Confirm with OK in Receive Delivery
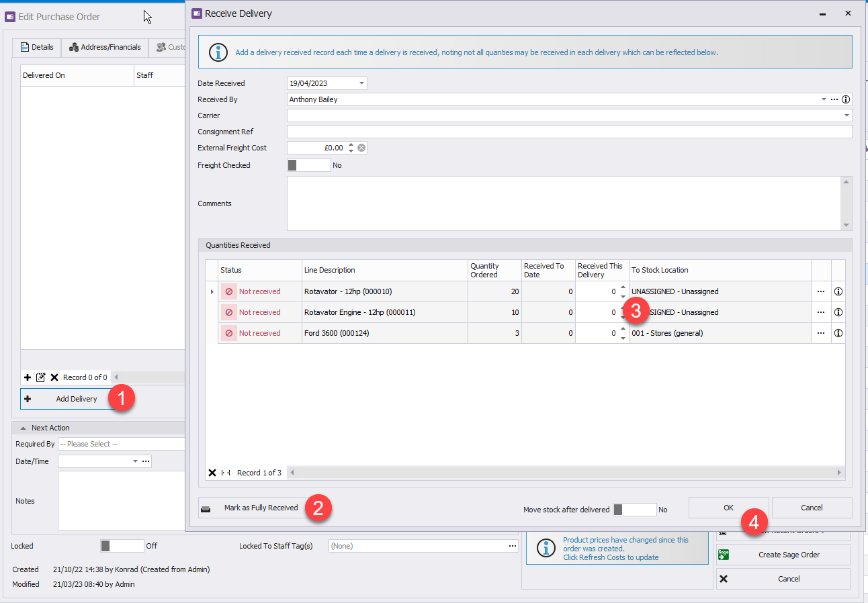Viewport: 868px width, 603px height. 729,508
